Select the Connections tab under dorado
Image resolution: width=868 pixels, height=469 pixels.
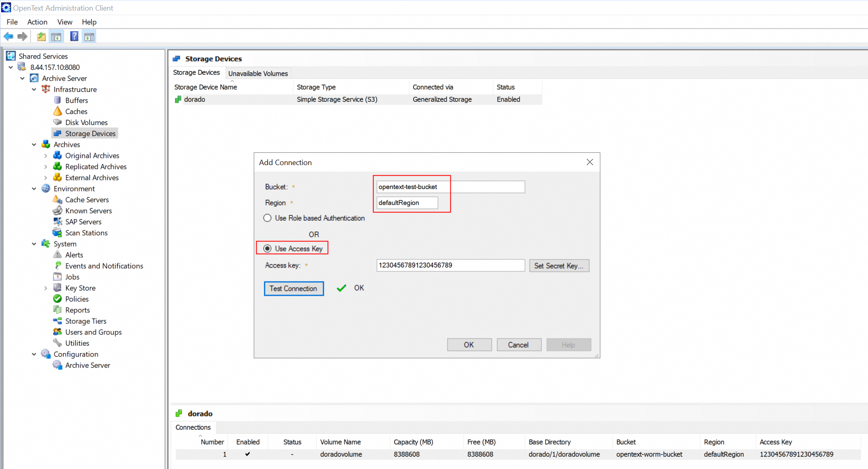[x=193, y=427]
